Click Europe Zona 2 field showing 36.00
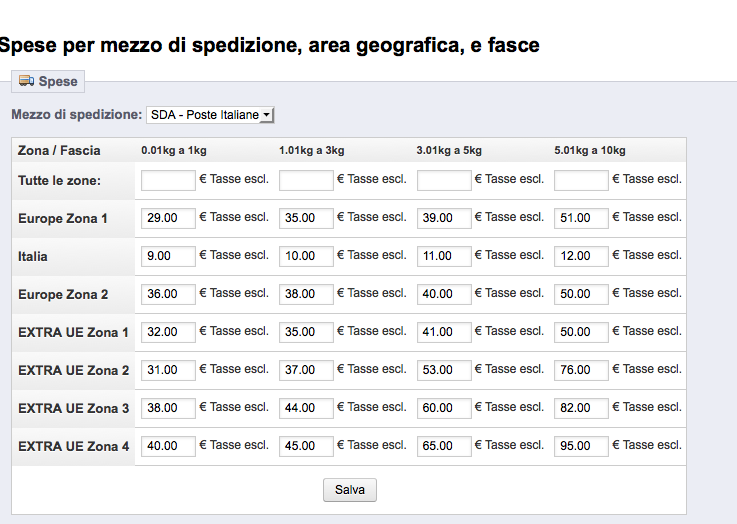Screen dimensions: 737x524 pos(168,294)
